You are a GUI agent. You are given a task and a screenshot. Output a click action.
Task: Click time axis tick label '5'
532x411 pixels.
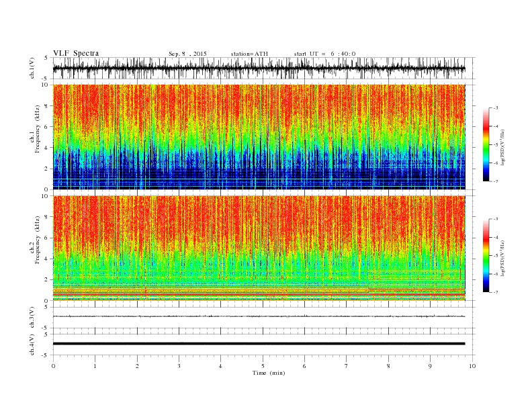click(x=263, y=366)
